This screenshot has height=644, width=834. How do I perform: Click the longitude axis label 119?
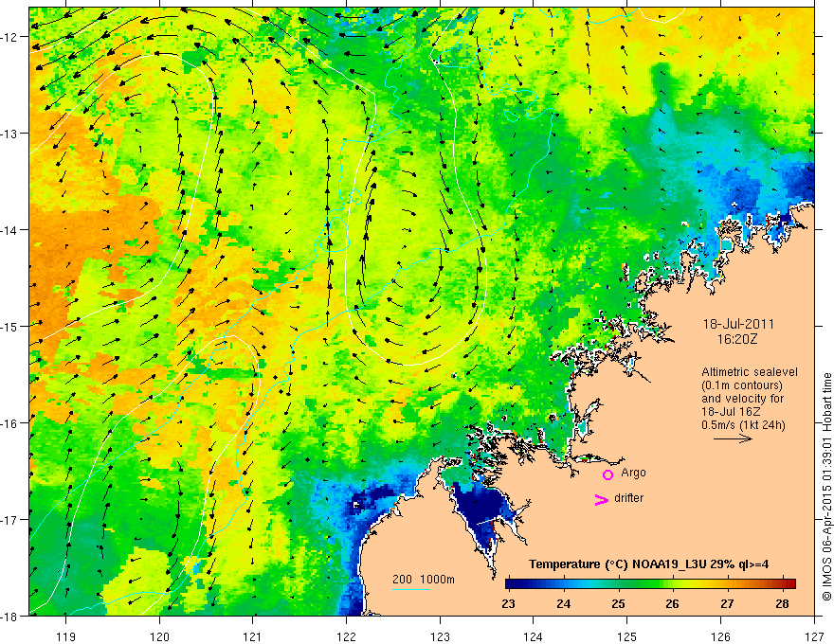pyautogui.click(x=66, y=636)
